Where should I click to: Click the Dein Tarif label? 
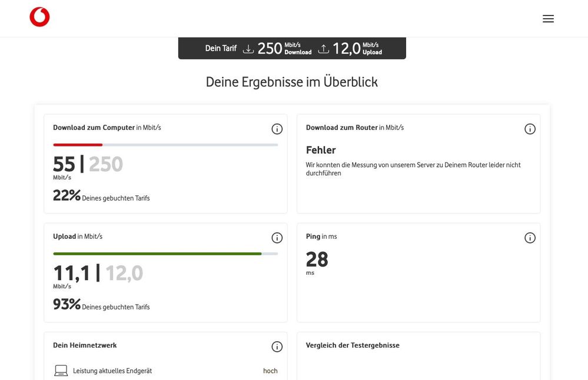coord(221,48)
